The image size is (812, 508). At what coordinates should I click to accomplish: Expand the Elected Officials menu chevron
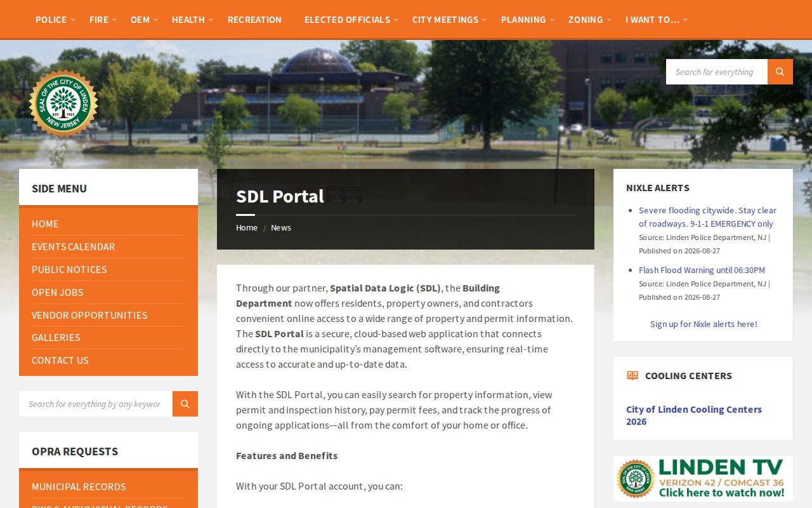click(x=396, y=20)
